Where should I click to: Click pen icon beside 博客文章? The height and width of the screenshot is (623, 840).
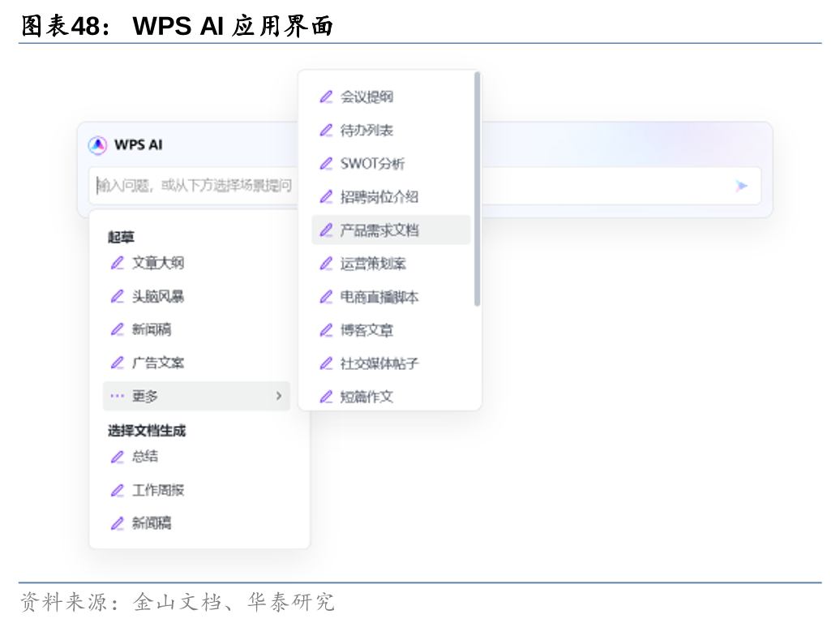click(x=326, y=329)
